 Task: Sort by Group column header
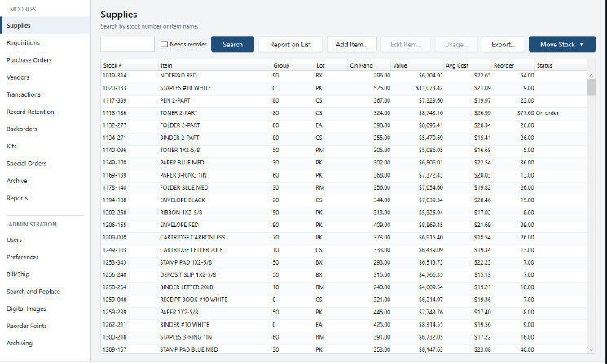coord(293,65)
